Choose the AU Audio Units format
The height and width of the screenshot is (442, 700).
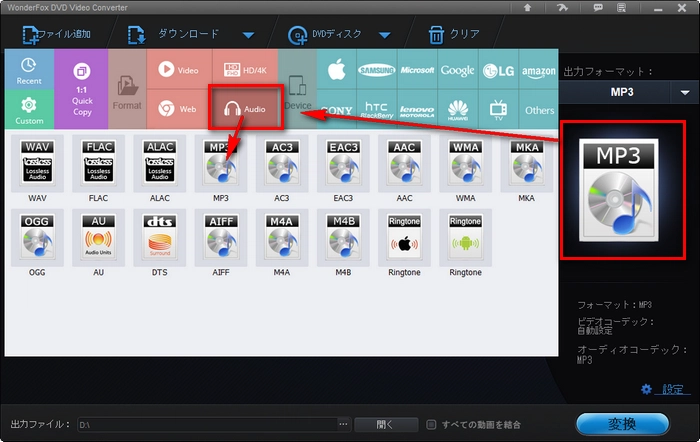pyautogui.click(x=98, y=238)
